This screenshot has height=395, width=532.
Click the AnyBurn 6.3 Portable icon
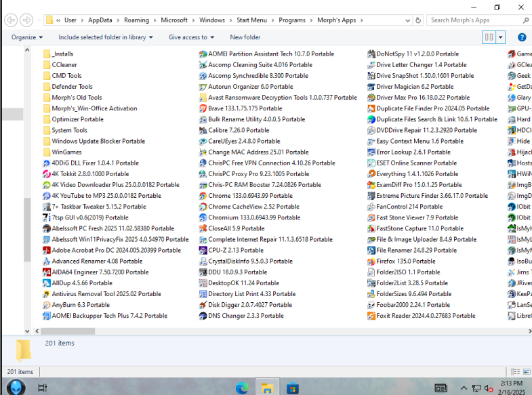click(47, 305)
